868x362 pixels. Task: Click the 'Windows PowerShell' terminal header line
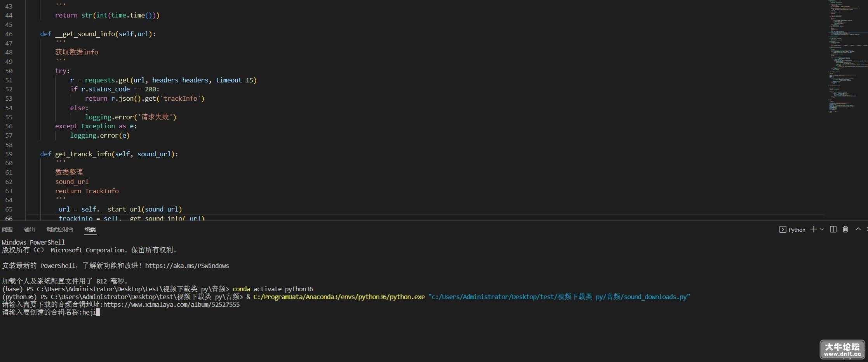pyautogui.click(x=33, y=243)
